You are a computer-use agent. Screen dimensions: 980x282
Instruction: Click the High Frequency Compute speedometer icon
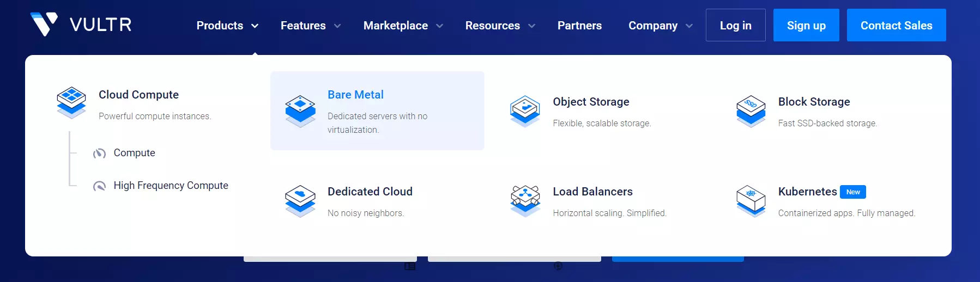pos(99,186)
